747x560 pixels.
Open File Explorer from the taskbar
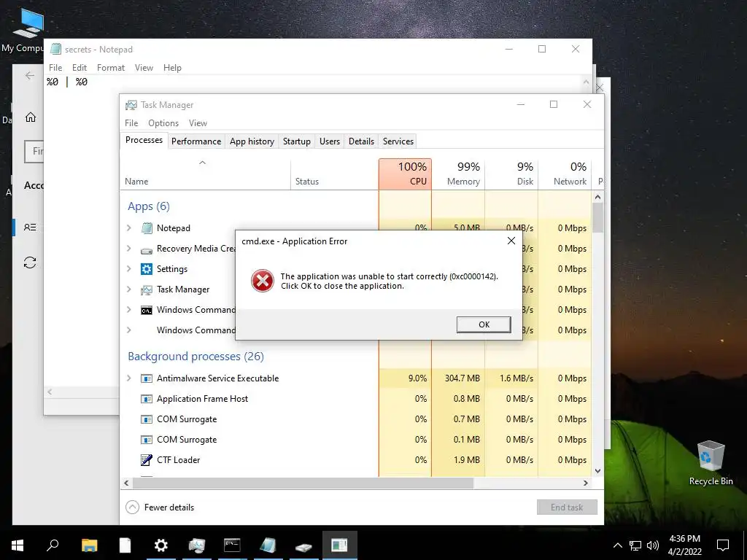pos(89,545)
